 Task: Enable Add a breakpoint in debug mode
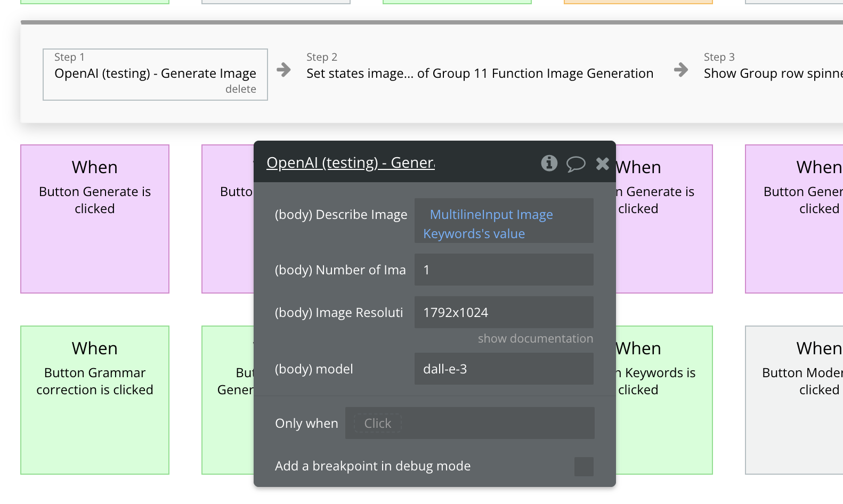tap(584, 467)
